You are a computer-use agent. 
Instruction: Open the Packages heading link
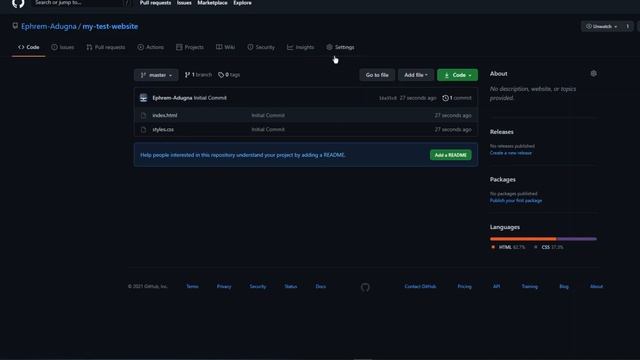(502, 180)
